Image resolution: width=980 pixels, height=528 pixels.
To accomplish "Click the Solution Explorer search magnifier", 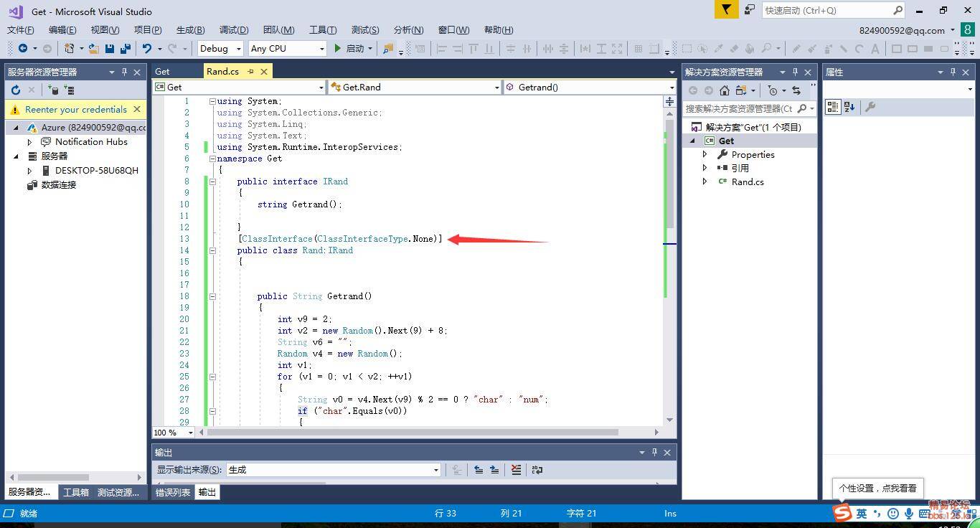I will coord(802,108).
